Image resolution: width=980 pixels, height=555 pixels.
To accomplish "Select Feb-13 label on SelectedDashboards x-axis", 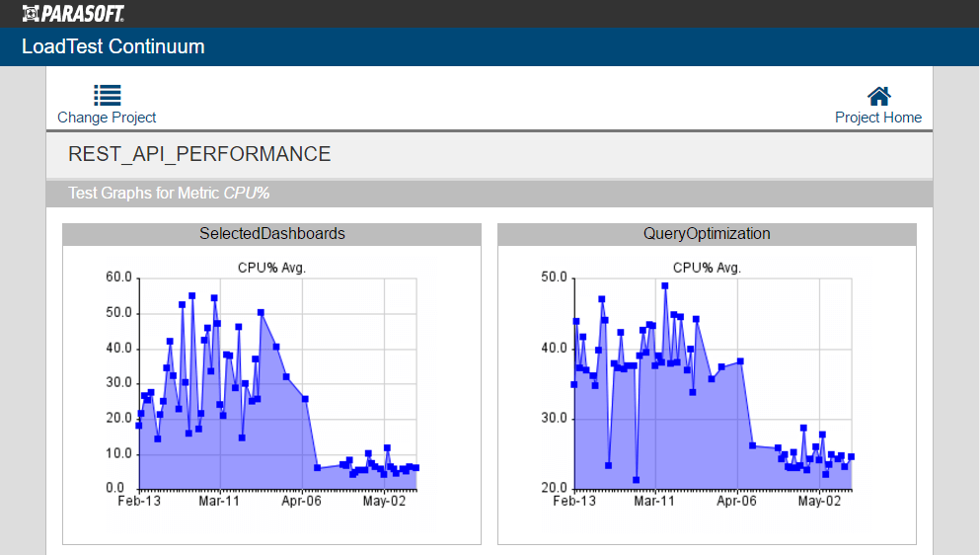I will coord(139,502).
